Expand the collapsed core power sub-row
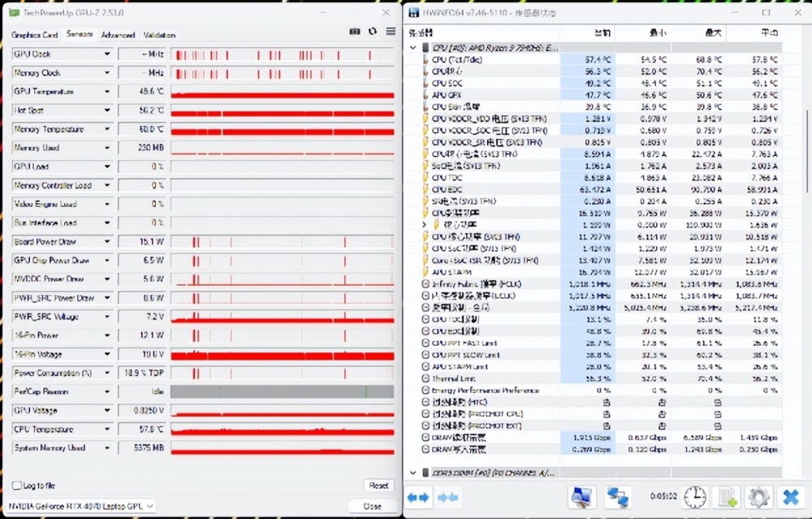 [x=424, y=225]
